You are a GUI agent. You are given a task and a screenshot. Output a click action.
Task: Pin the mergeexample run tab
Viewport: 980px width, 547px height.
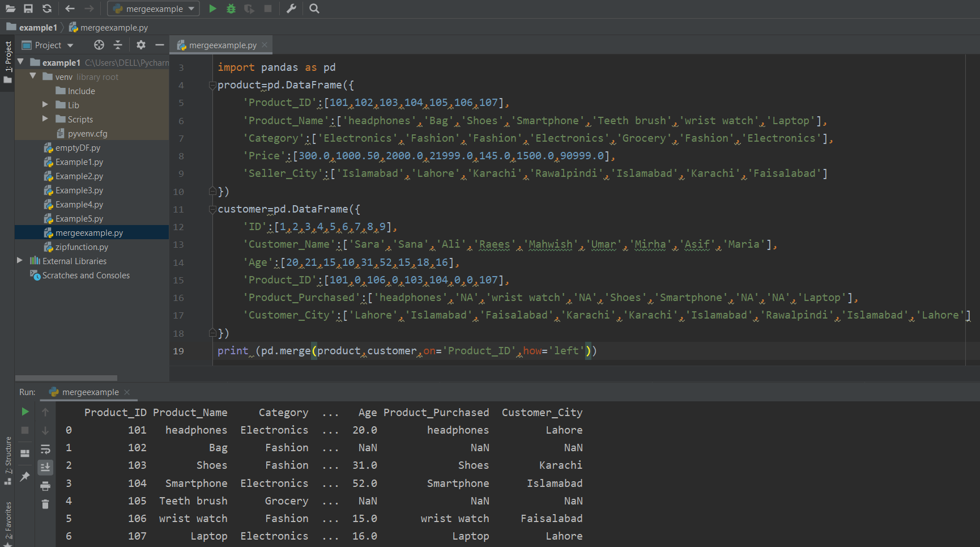(25, 477)
